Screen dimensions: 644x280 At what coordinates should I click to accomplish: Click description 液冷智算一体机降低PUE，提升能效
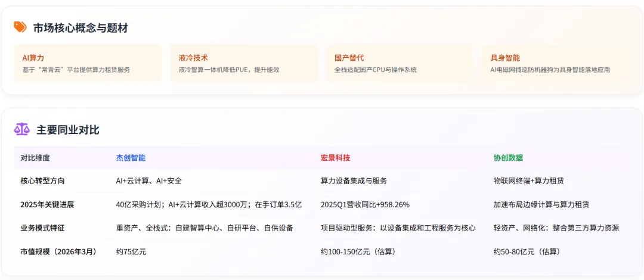point(229,69)
